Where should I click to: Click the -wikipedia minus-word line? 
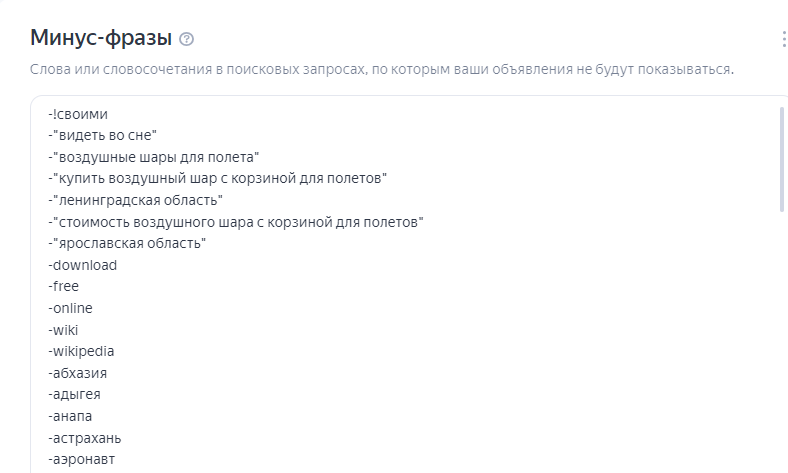coord(81,351)
